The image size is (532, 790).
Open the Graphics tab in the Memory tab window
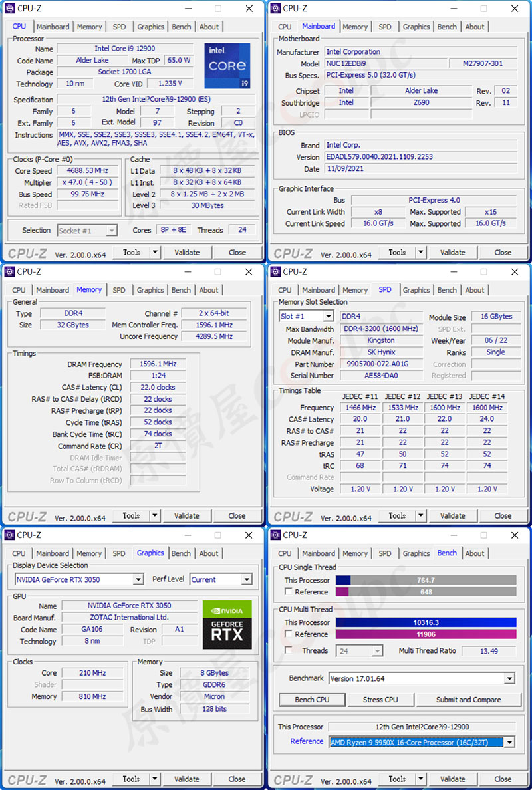point(151,290)
